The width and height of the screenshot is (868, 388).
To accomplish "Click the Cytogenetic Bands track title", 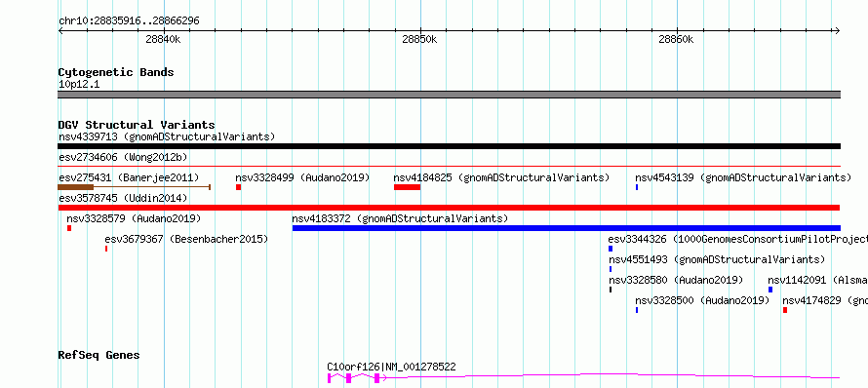I will click(x=116, y=72).
